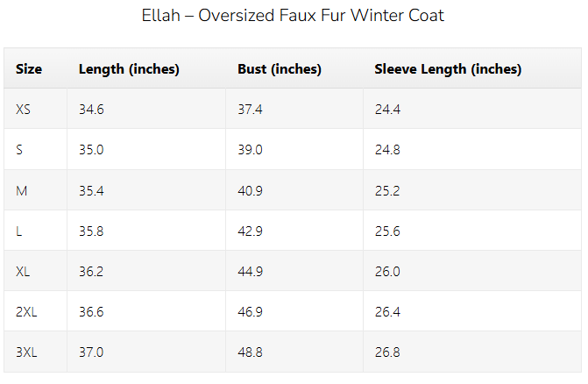Select the Length (inches) column header
This screenshot has width=588, height=384.
click(129, 69)
